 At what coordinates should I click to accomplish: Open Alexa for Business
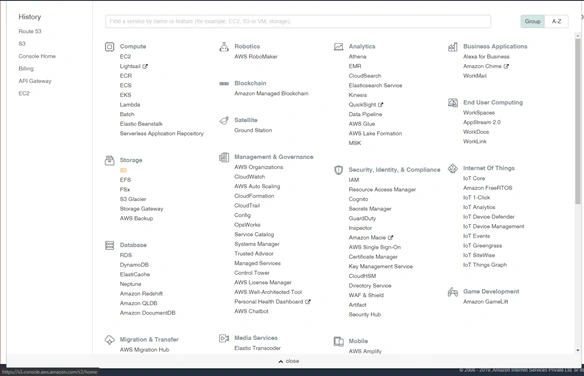coord(486,57)
